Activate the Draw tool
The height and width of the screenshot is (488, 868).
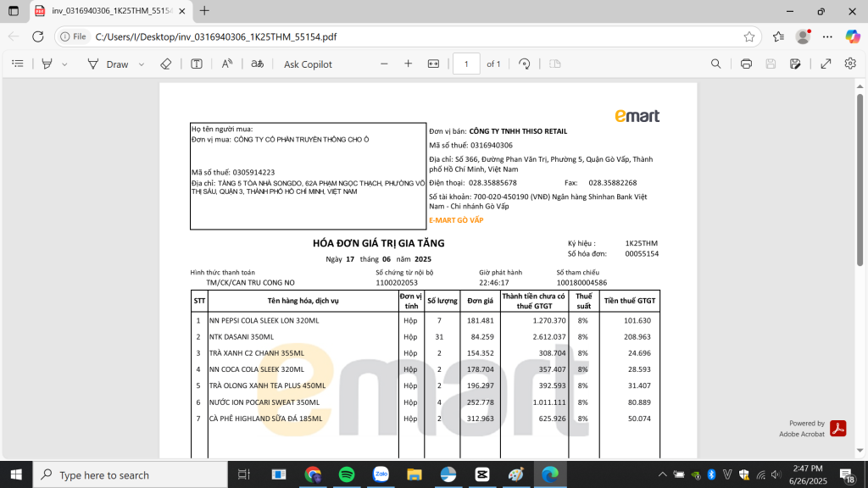click(x=108, y=64)
